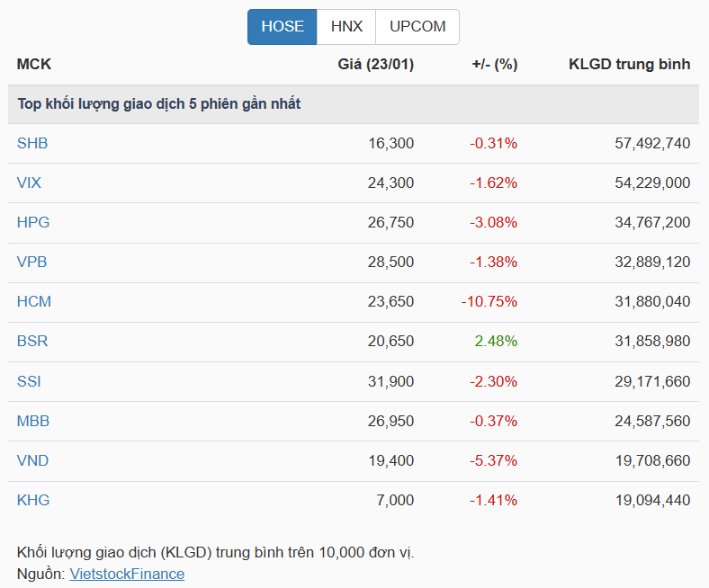Click the +/- (%) column header

(x=494, y=64)
